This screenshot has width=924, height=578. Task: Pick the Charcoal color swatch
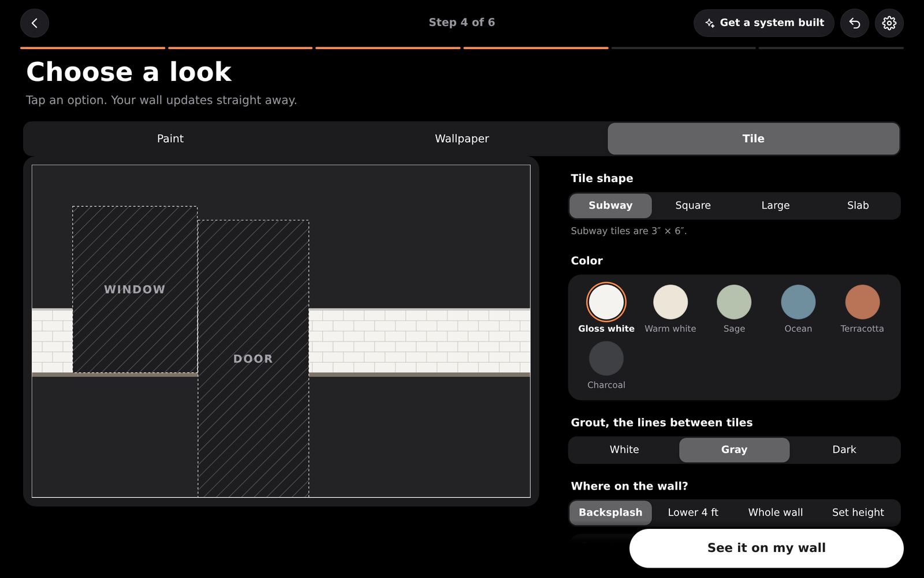(x=606, y=358)
